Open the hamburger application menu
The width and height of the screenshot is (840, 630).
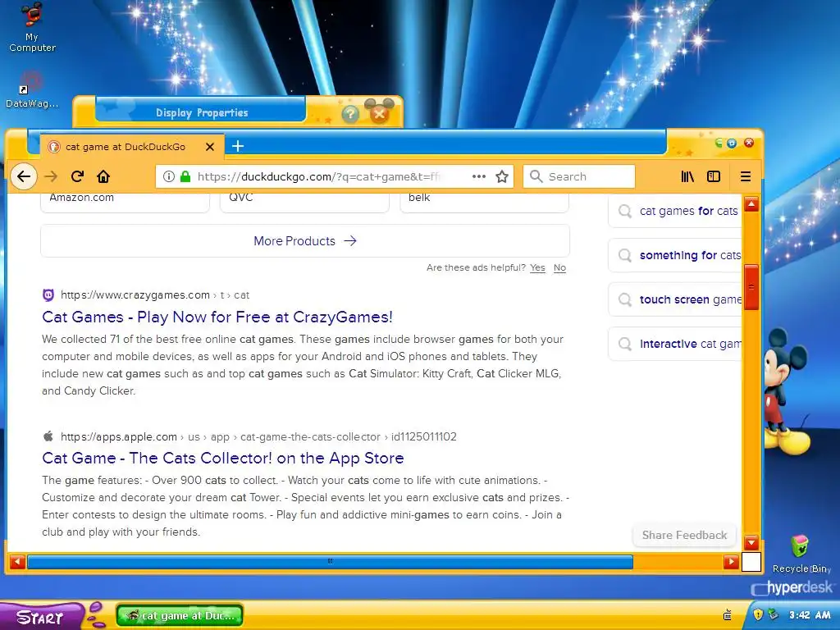pyautogui.click(x=745, y=176)
